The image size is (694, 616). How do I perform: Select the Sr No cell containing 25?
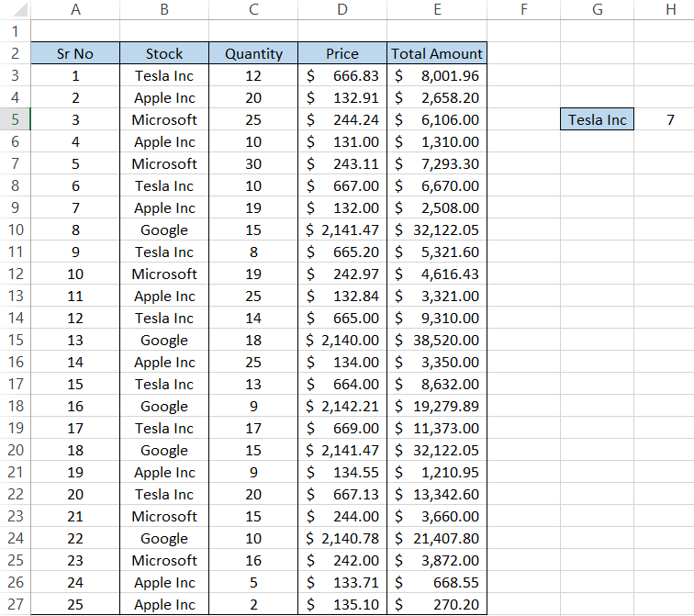pos(75,604)
